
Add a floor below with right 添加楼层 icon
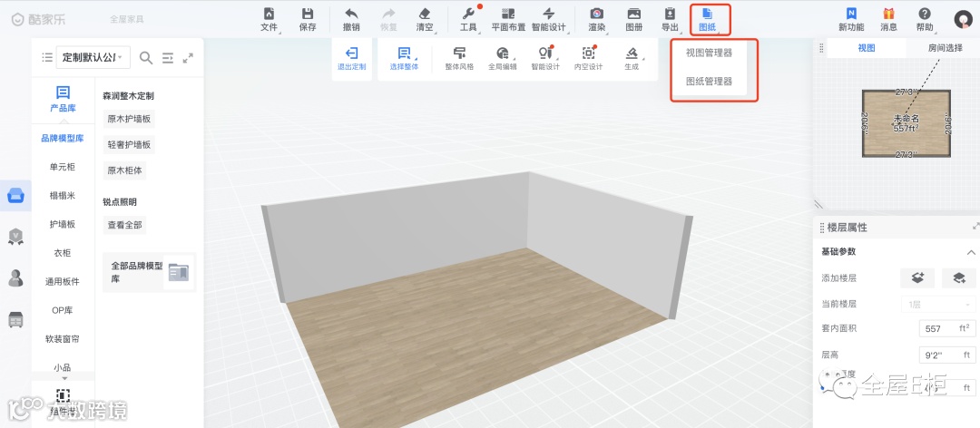tap(959, 278)
